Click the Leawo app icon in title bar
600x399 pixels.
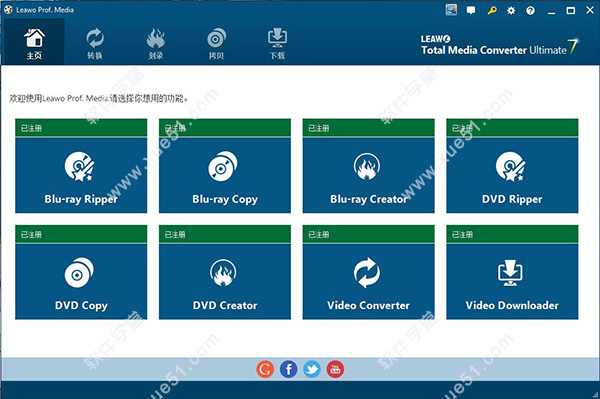[x=8, y=10]
